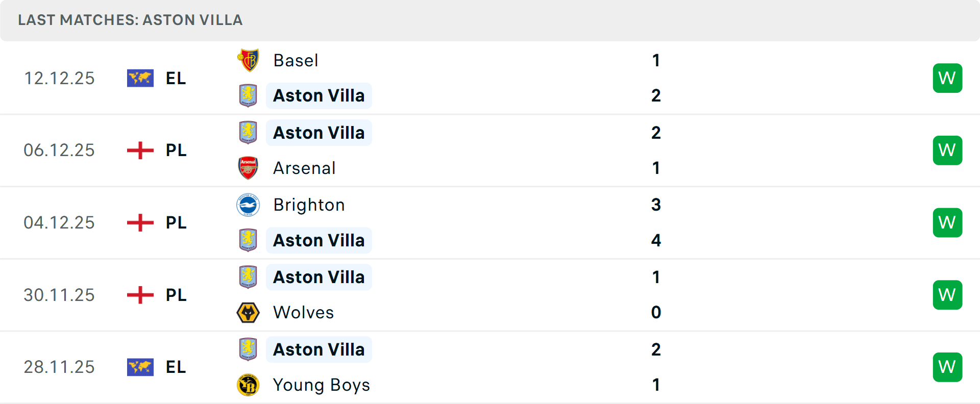Click the Wolves club crest
Screen dimensions: 980x404
pos(249,312)
